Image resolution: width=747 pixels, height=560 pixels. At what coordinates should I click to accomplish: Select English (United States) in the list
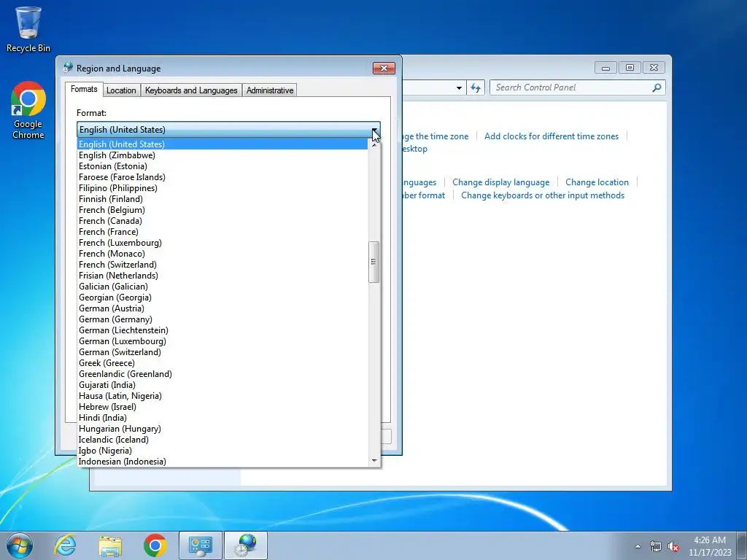point(222,144)
